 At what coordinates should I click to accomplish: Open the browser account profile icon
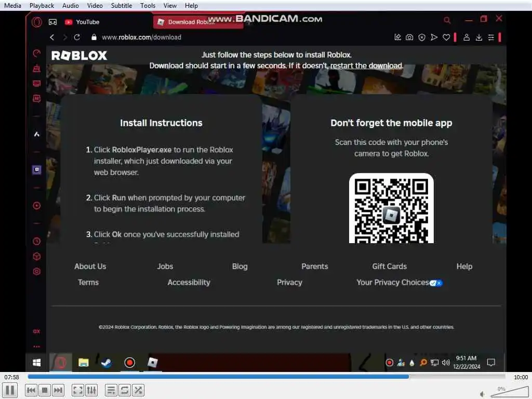(x=467, y=37)
